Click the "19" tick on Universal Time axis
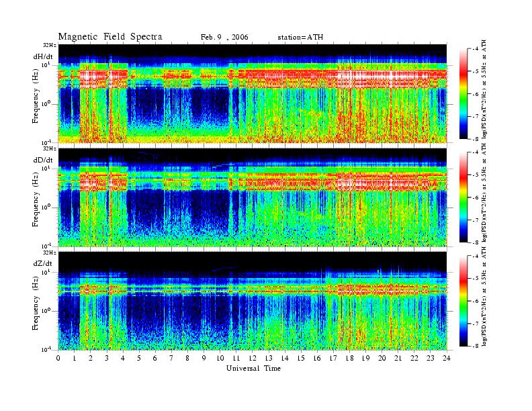This screenshot has width=532, height=411. [x=365, y=358]
